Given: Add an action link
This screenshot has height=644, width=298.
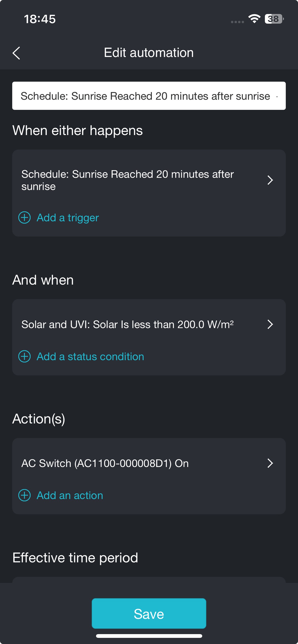Looking at the screenshot, I should pyautogui.click(x=70, y=495).
